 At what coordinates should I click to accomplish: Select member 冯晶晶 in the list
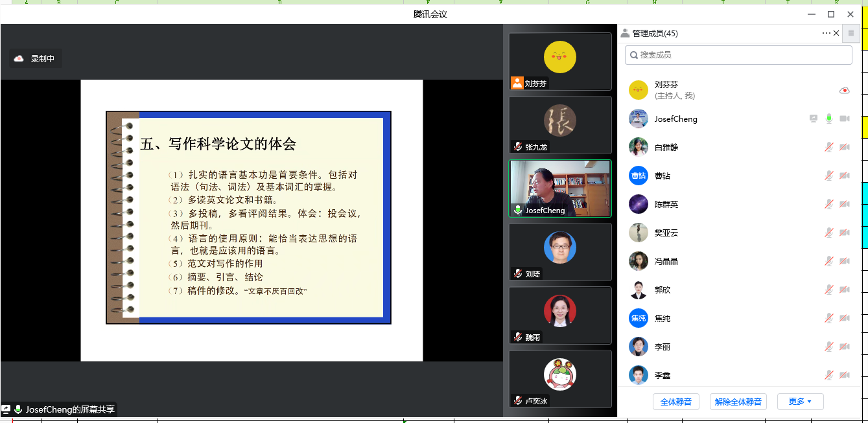[666, 261]
